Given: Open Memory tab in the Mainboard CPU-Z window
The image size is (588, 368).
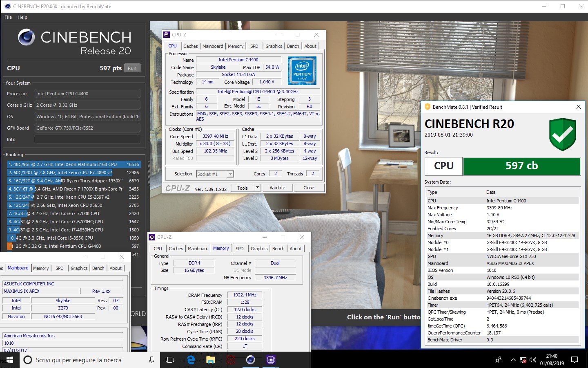Looking at the screenshot, I should 41,268.
